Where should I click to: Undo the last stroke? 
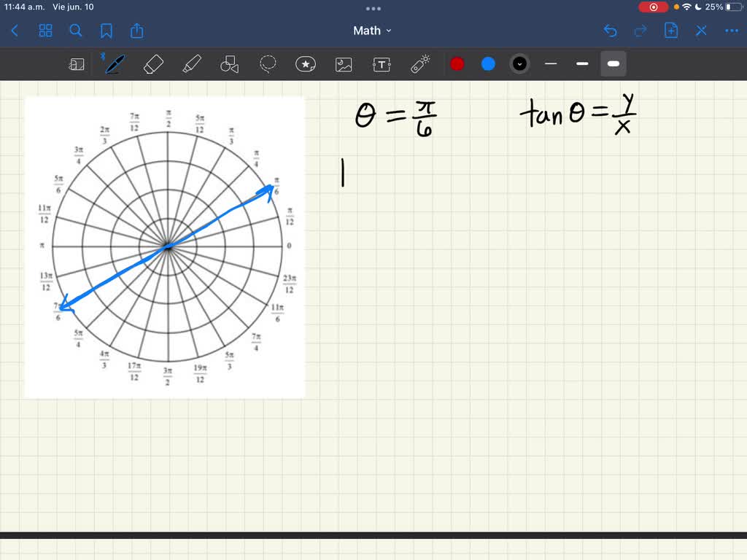pyautogui.click(x=611, y=31)
